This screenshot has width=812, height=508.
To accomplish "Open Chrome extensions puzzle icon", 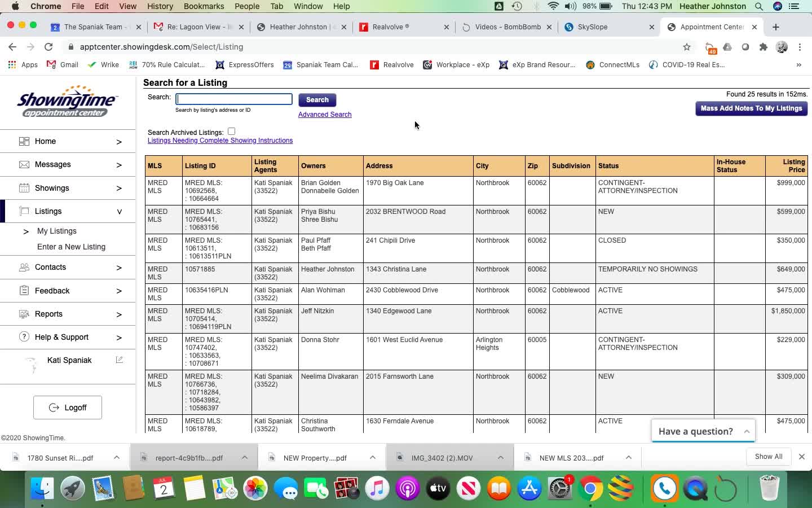I will pyautogui.click(x=764, y=47).
